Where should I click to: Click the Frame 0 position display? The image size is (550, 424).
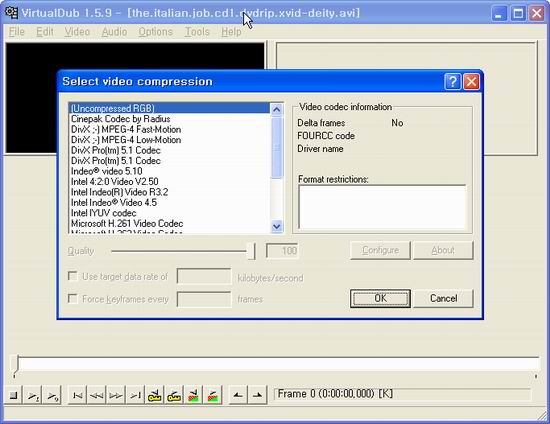pyautogui.click(x=402, y=394)
